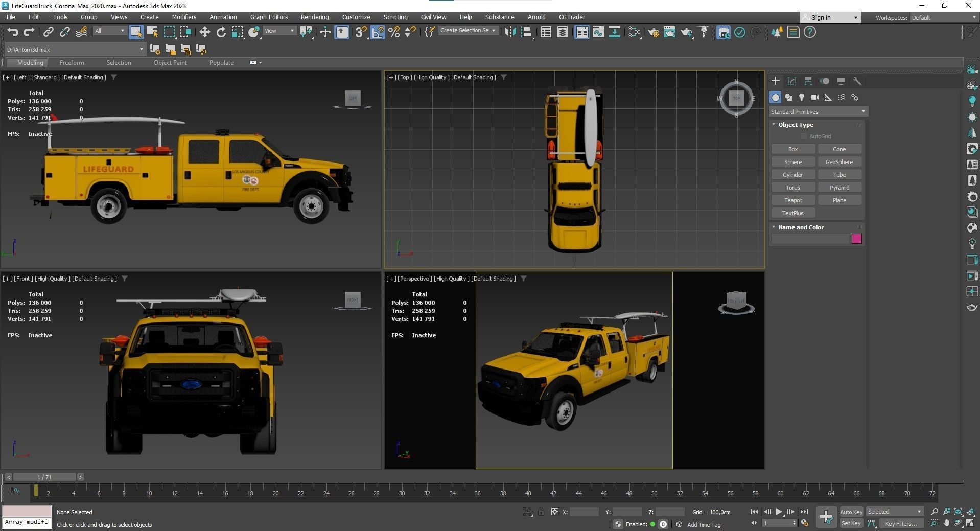Open the magenta object color swatch

(856, 239)
